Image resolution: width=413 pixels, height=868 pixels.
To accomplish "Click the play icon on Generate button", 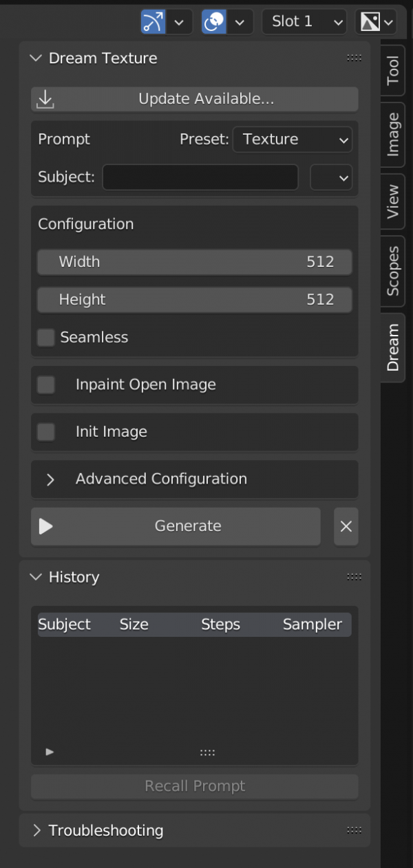I will 46,526.
